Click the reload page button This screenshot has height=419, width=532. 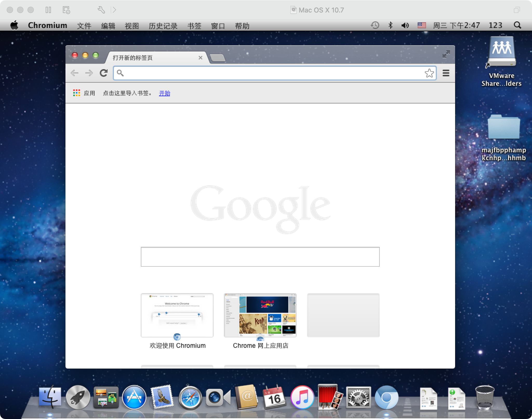[x=104, y=73]
